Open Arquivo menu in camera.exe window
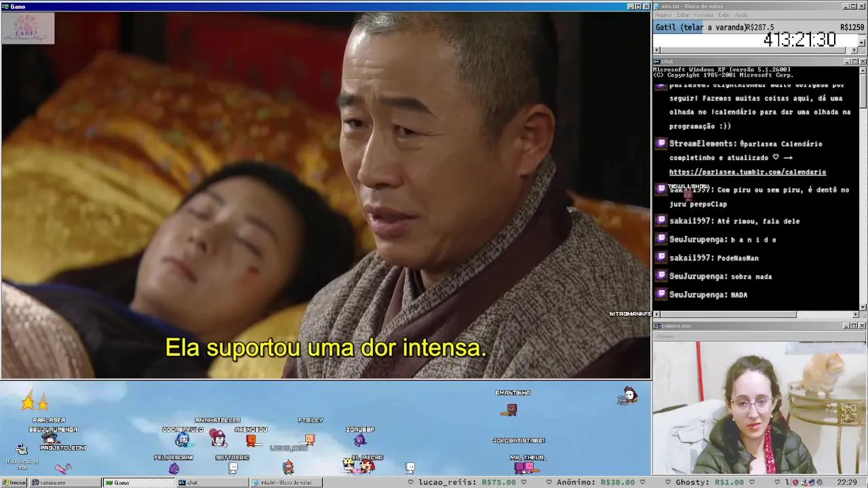The height and width of the screenshot is (488, 868). pyautogui.click(x=665, y=336)
